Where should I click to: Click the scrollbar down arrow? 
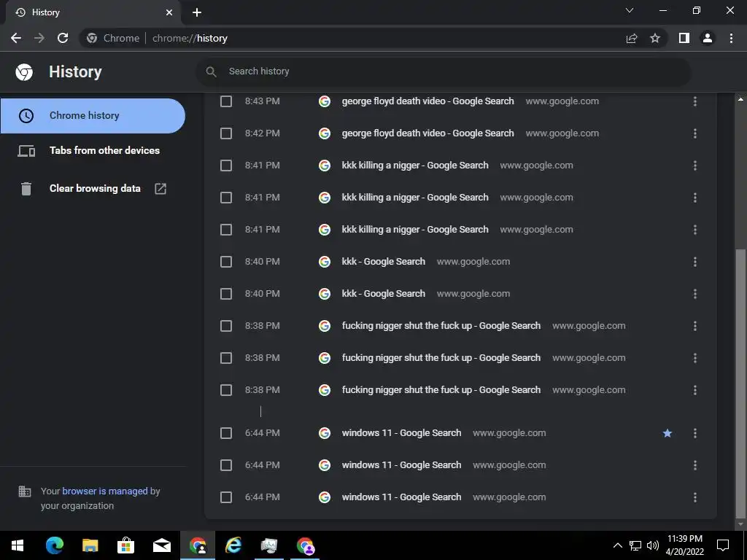click(740, 524)
